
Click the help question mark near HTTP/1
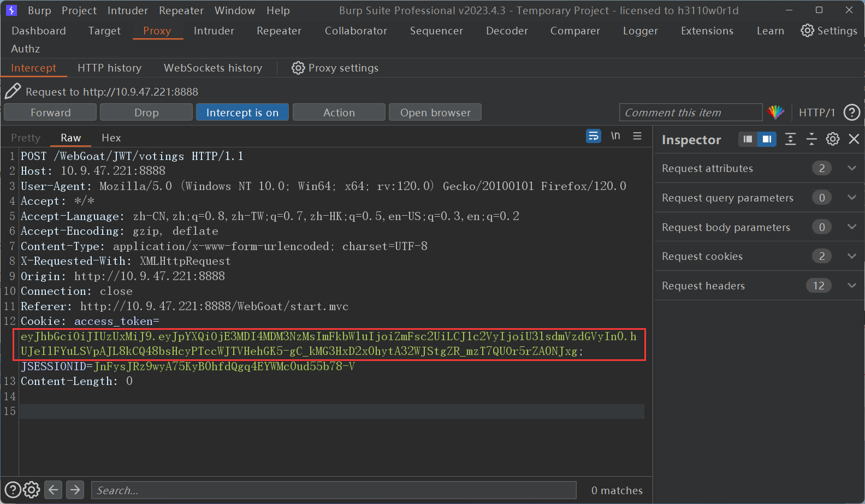tap(852, 112)
